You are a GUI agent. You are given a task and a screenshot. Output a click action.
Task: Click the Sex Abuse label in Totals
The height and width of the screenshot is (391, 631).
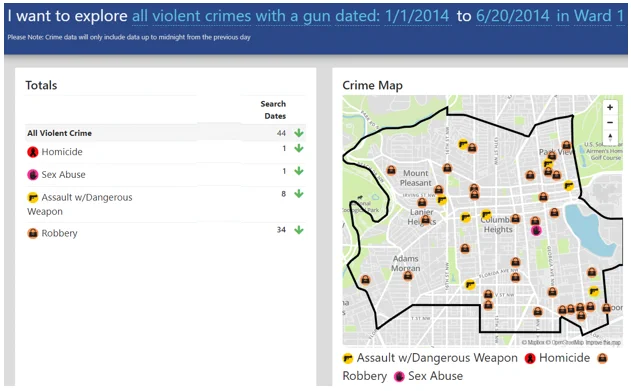[64, 175]
